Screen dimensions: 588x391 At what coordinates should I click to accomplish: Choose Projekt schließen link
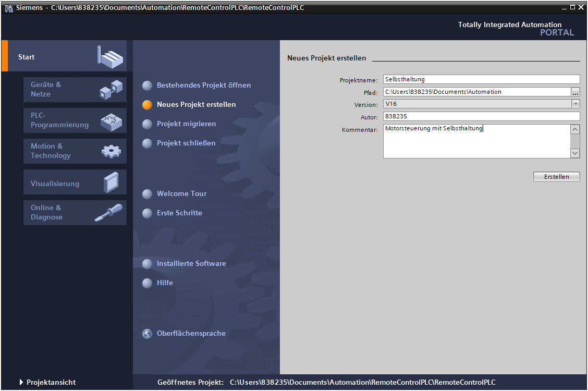[x=186, y=143]
